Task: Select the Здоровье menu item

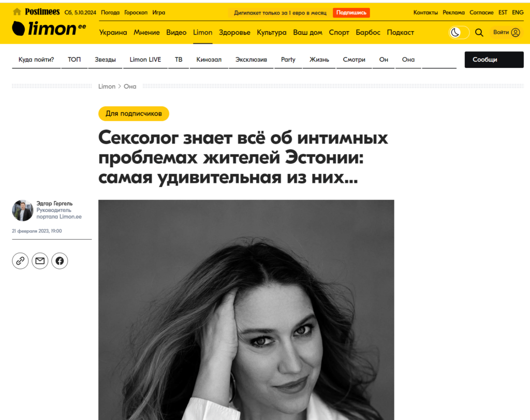Action: pos(234,33)
